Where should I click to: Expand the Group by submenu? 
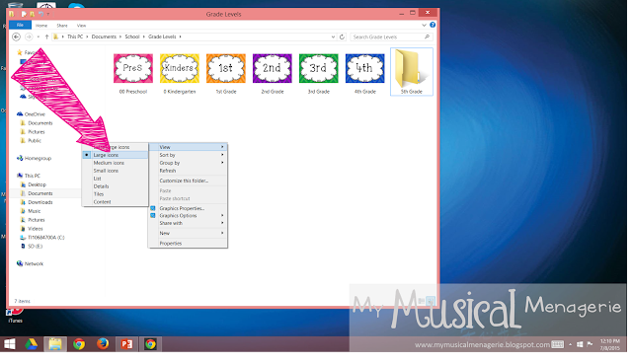(188, 163)
